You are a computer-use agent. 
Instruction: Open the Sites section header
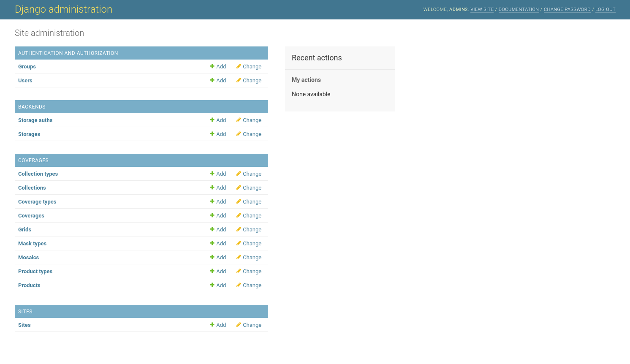[25, 312]
